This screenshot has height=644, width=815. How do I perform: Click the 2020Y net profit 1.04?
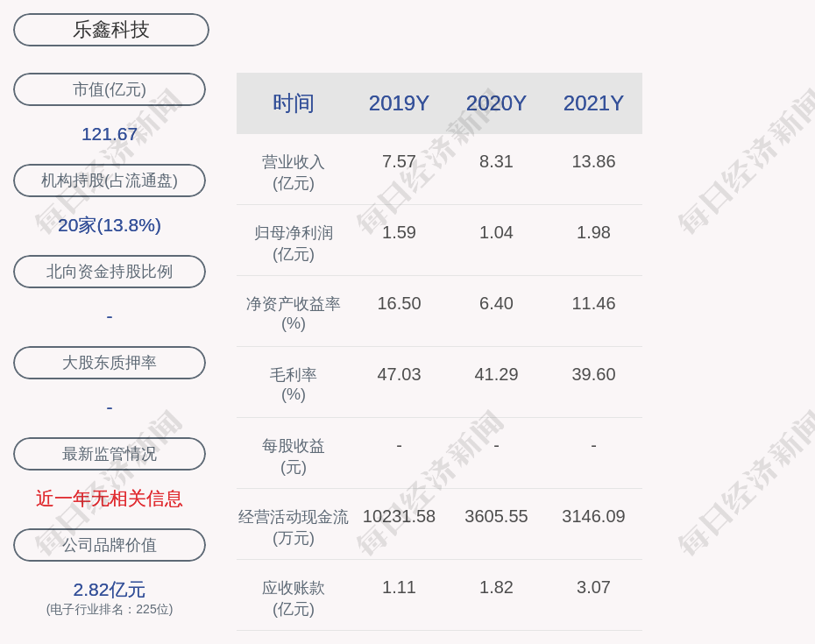pyautogui.click(x=496, y=232)
